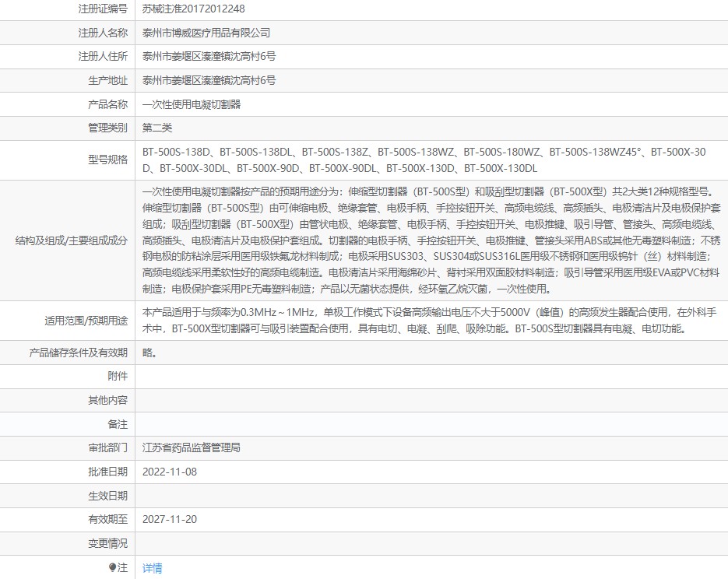Click the empty 附件 field cell
Viewport: 728px width, 579px height.
(431, 376)
